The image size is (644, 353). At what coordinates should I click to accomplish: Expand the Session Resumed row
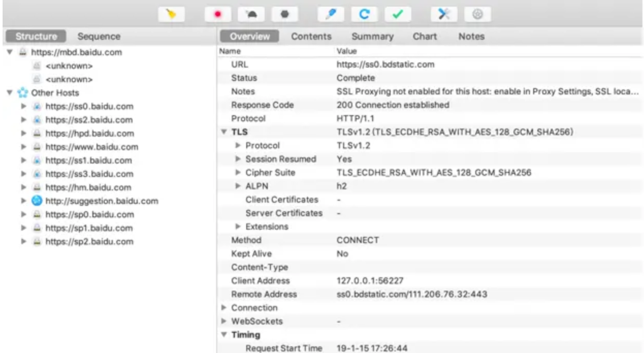(x=238, y=159)
